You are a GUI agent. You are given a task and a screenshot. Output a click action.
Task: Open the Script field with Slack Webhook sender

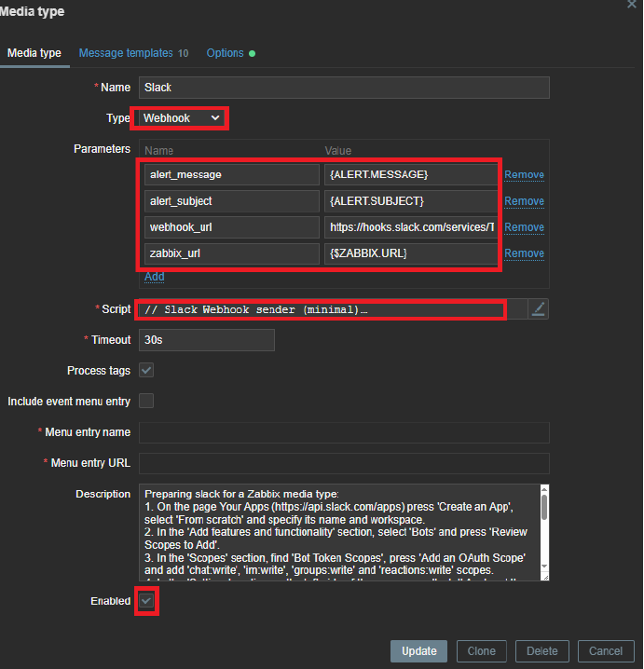334,309
